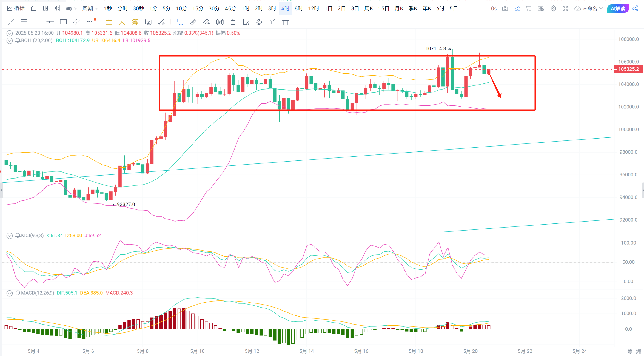Click the current price label 105325.2

click(x=628, y=69)
